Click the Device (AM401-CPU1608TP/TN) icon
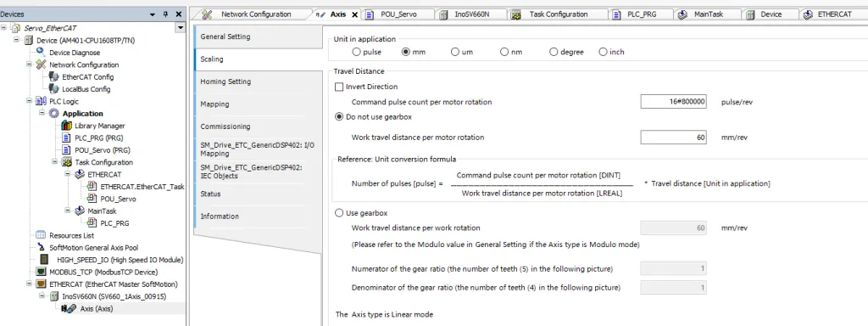 (29, 41)
